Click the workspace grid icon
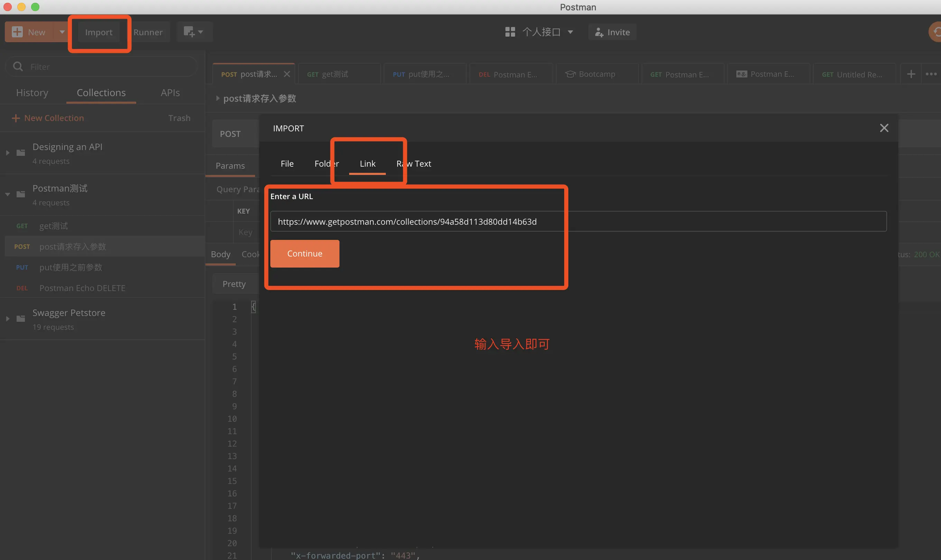 coord(510,32)
